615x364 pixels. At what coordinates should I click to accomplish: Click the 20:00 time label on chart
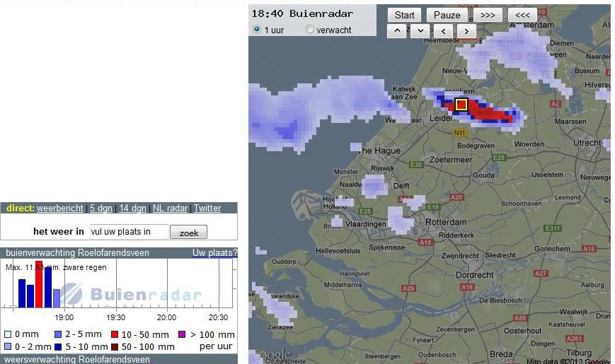[x=167, y=317]
